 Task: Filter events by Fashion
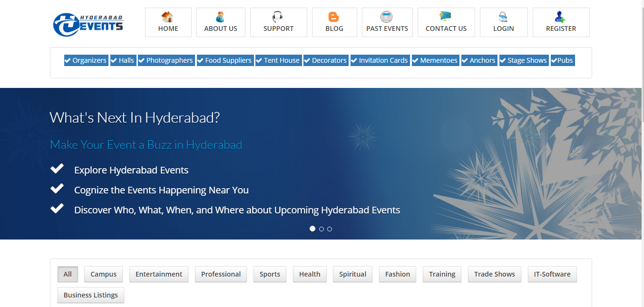398,274
